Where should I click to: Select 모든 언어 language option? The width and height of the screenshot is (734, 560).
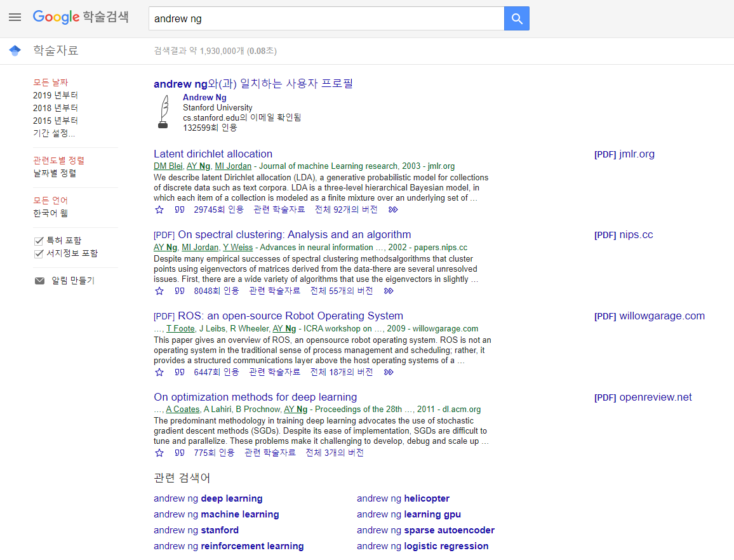[x=51, y=201]
